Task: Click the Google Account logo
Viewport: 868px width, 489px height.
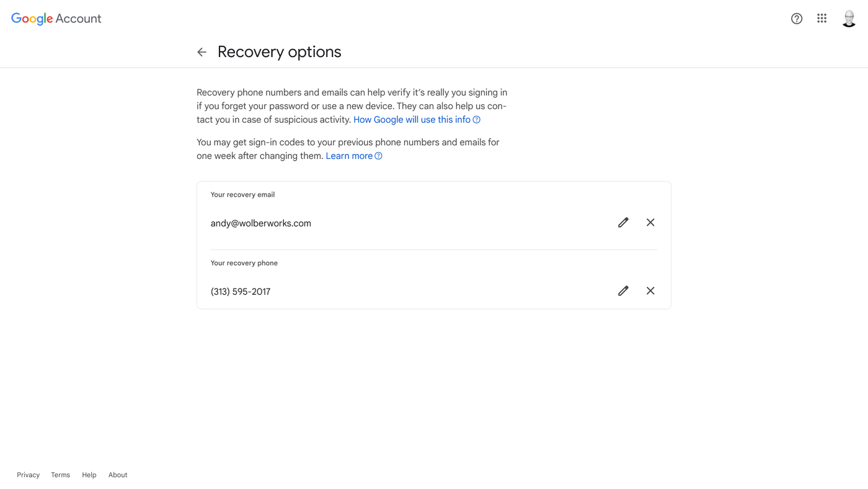Action: 56,19
